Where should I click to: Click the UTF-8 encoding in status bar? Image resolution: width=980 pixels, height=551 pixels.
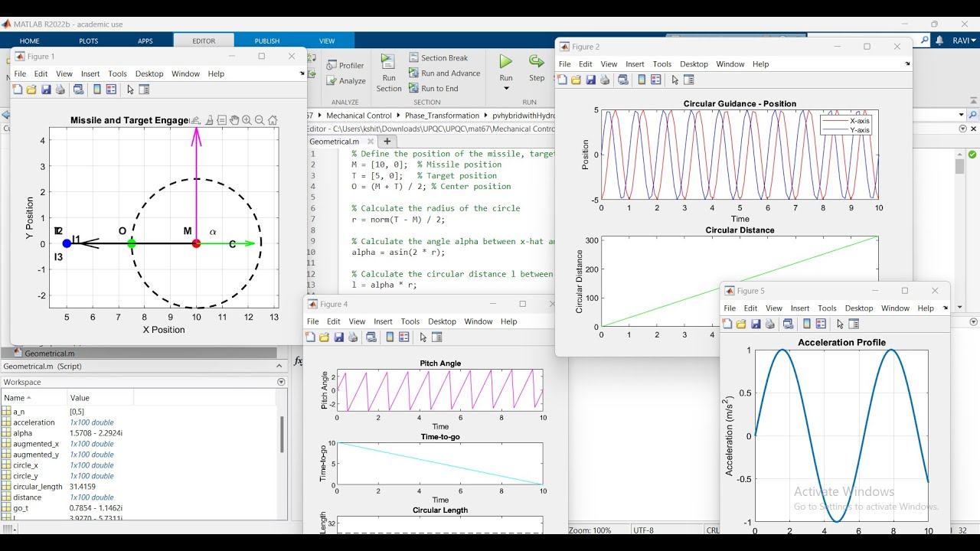[x=644, y=530]
